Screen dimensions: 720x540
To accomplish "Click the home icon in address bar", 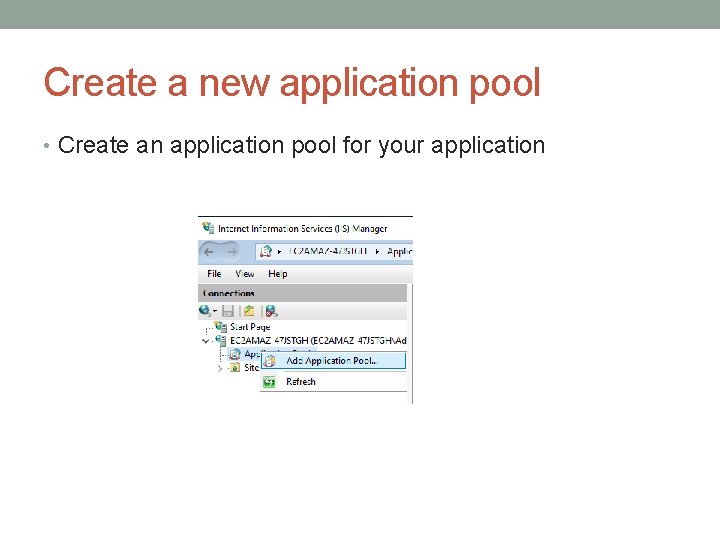I will click(x=266, y=252).
